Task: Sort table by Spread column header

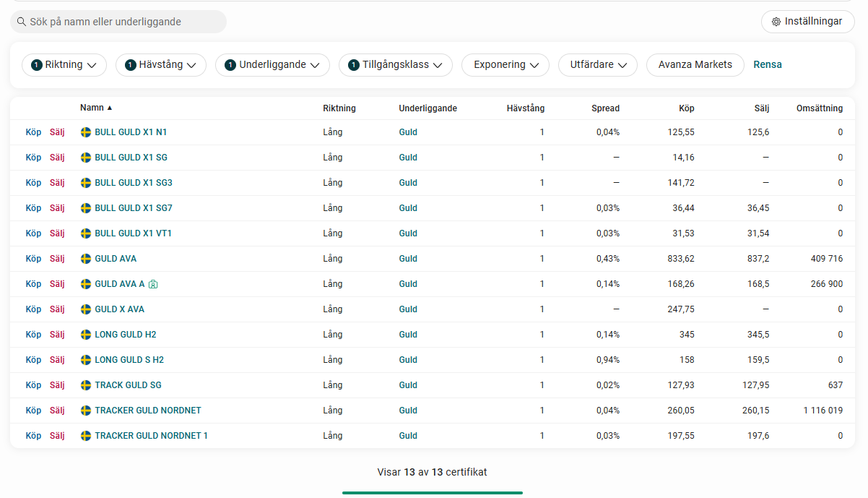Action: click(605, 108)
